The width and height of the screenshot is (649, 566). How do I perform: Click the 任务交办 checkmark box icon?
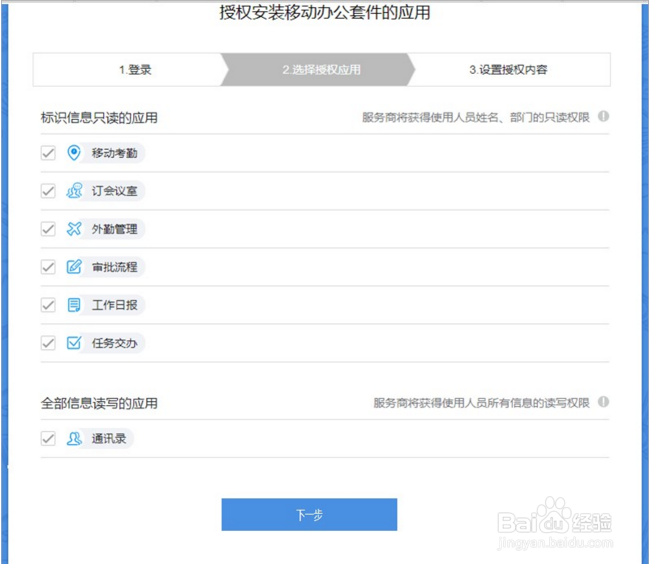(74, 343)
